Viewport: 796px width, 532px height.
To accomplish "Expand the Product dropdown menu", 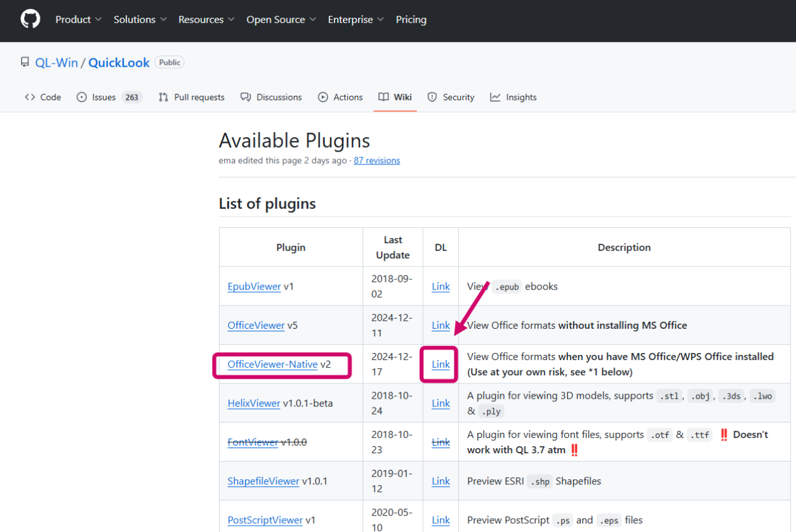I will 78,20.
